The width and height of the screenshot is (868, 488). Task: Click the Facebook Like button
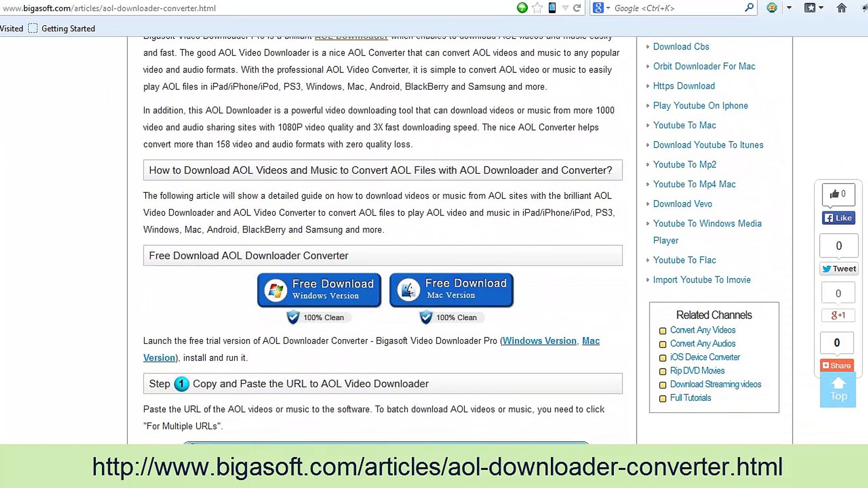click(x=838, y=218)
